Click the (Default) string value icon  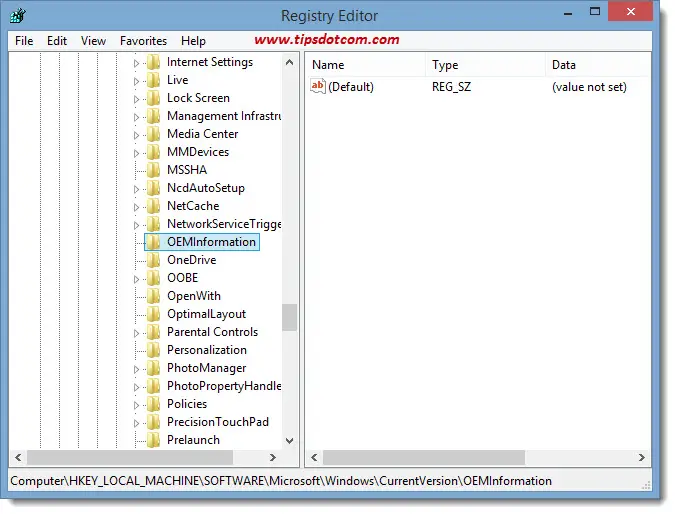[318, 87]
